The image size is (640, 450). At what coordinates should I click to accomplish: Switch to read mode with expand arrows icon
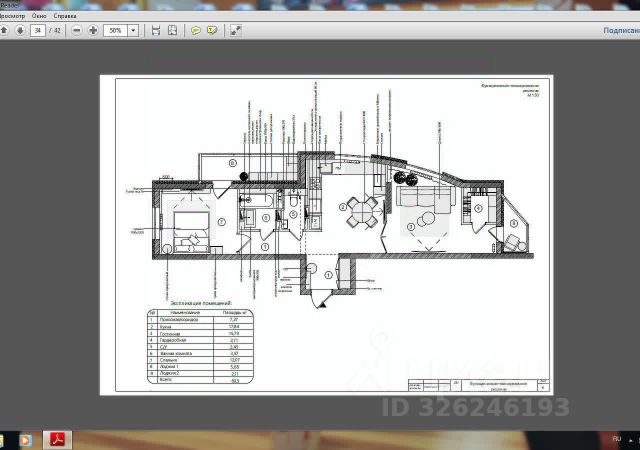pos(236,30)
